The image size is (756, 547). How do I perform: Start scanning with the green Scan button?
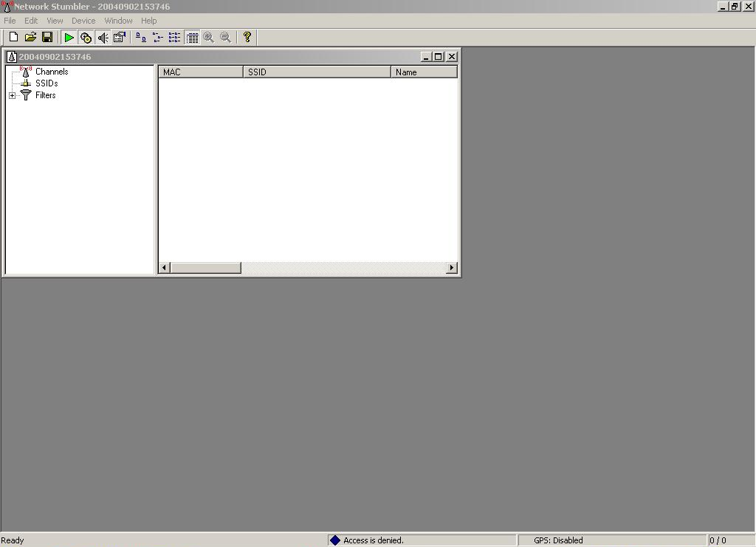(x=68, y=37)
